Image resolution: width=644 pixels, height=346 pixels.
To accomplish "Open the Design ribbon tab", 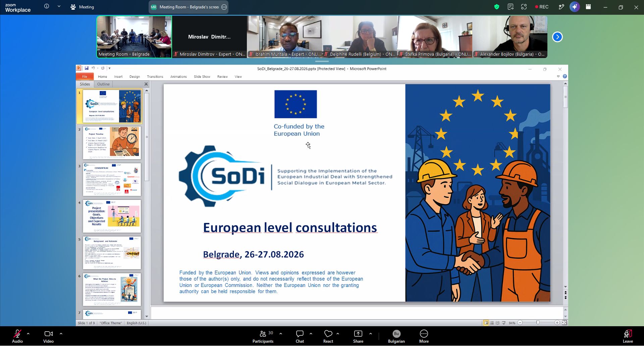I will click(135, 77).
